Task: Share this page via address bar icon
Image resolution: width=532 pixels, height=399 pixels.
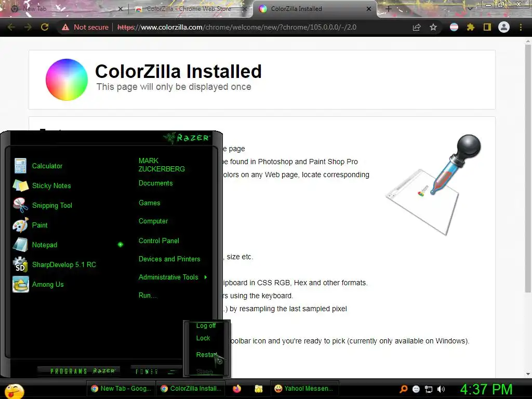Action: [417, 27]
